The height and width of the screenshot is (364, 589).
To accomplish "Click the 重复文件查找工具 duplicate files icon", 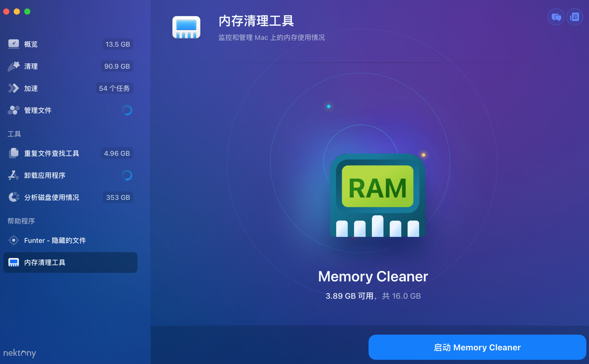I will coord(14,153).
